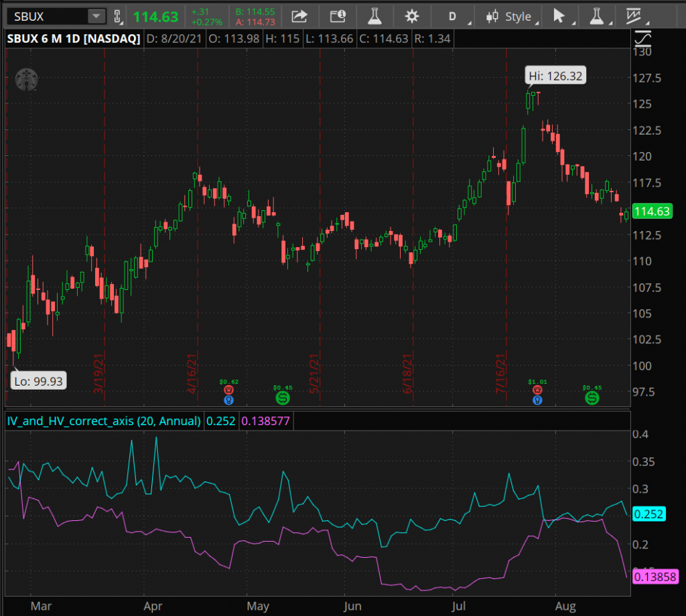686x616 pixels.
Task: Click the Jun label on time axis
Action: tap(352, 607)
